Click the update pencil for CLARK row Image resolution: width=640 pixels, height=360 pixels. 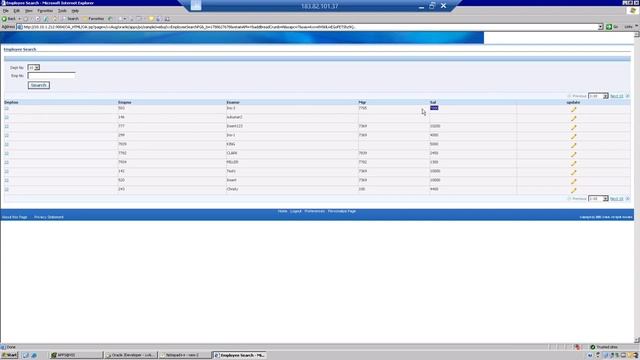tap(573, 154)
